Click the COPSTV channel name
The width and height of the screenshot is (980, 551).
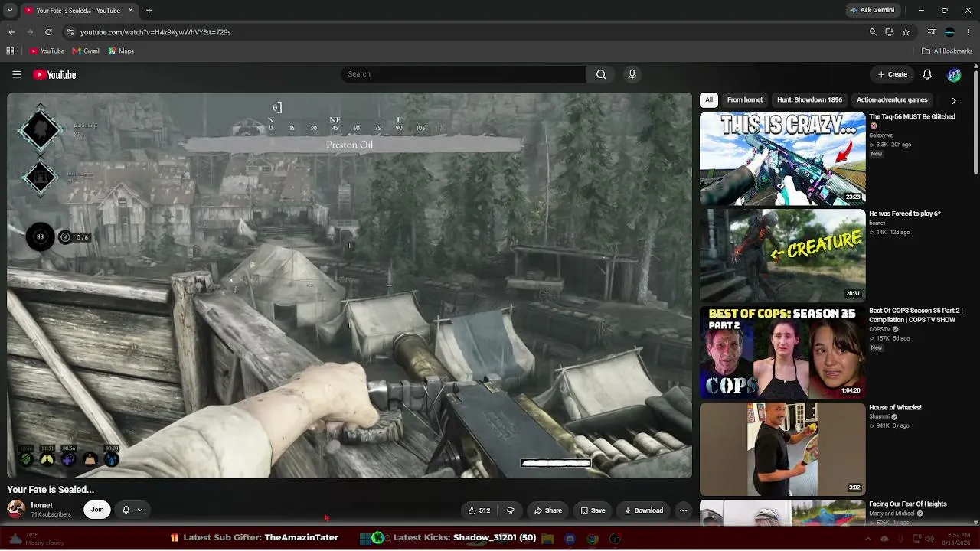[x=880, y=329]
